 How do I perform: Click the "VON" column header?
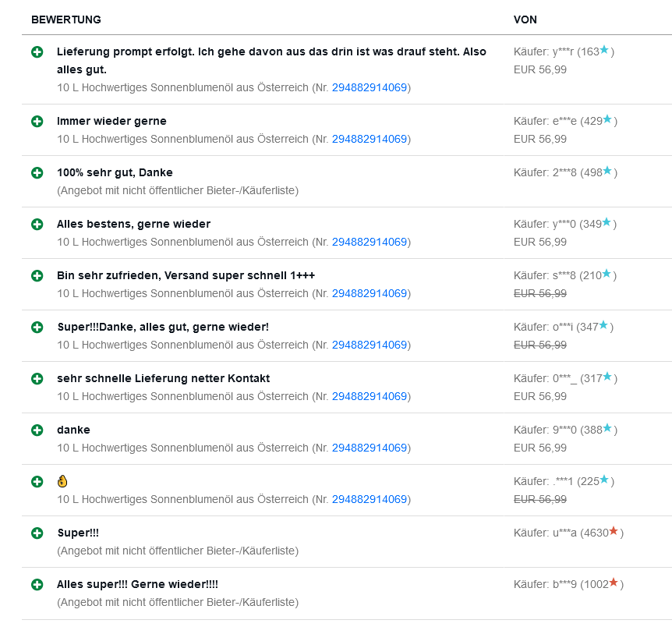525,19
